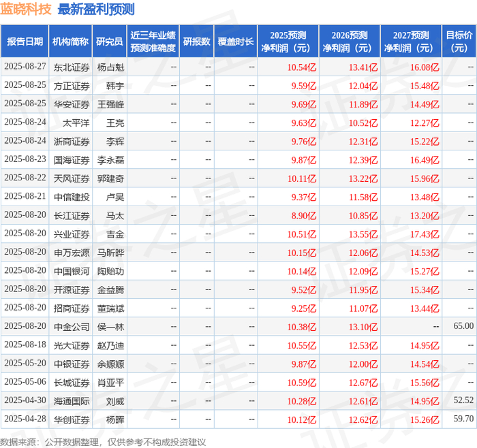Viewport: 477px width, 448px height.
Task: Click 华创证券 target price 59.70
Action: coord(463,419)
